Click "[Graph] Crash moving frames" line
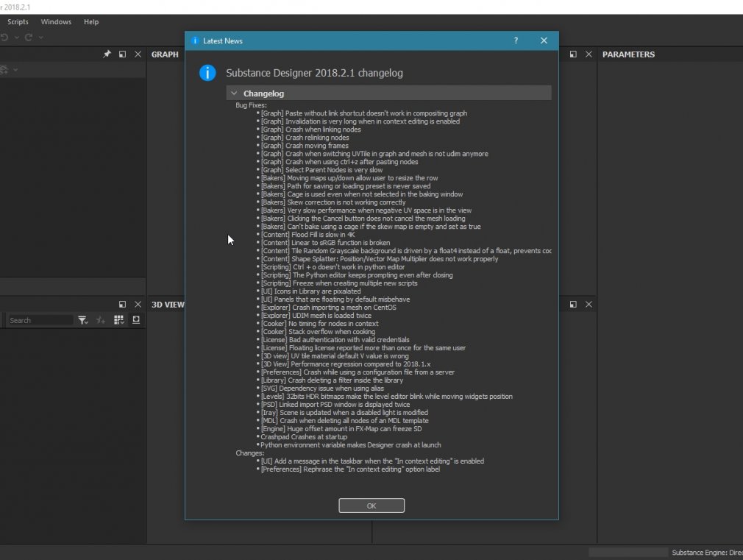743x560 pixels. (305, 146)
